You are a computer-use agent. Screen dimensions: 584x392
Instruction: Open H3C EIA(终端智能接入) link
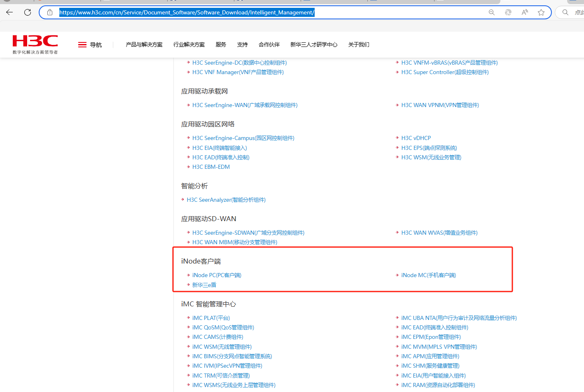(220, 148)
